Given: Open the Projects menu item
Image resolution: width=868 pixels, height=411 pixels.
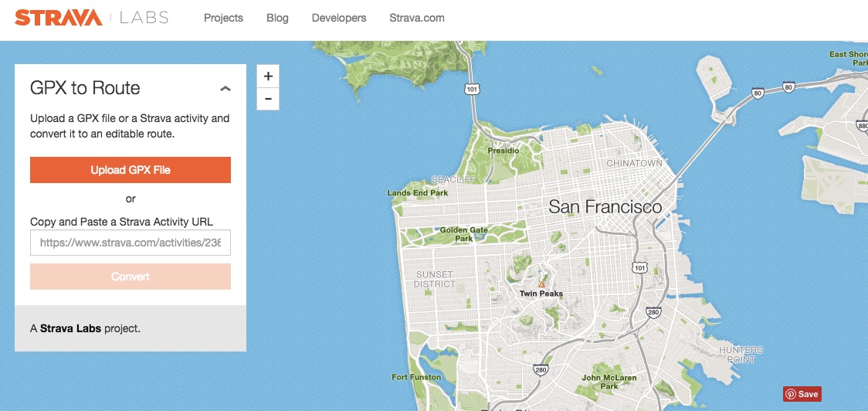Looking at the screenshot, I should [223, 18].
